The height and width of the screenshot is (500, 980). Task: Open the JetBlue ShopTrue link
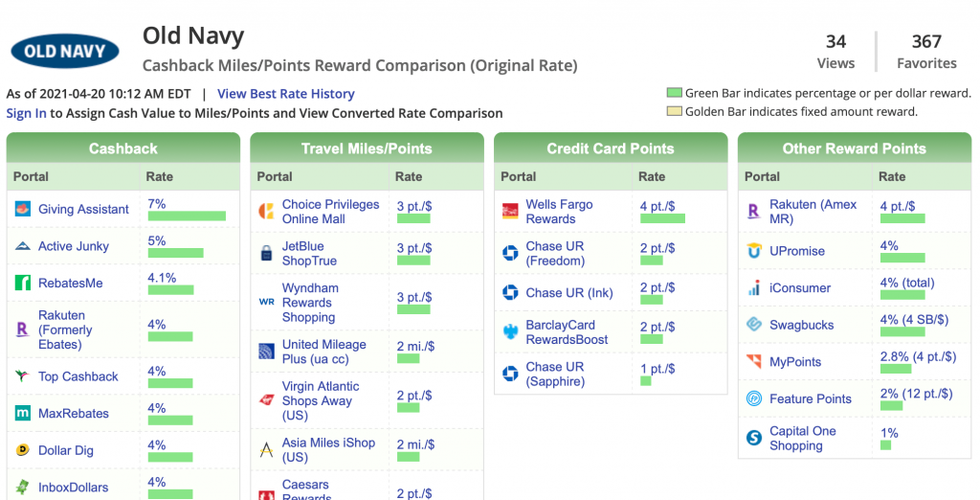click(x=309, y=254)
